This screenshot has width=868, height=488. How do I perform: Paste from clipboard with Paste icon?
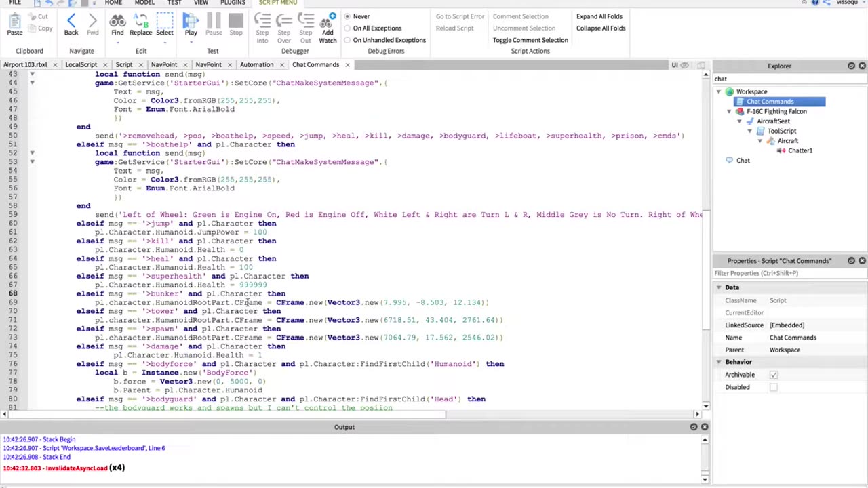click(14, 26)
